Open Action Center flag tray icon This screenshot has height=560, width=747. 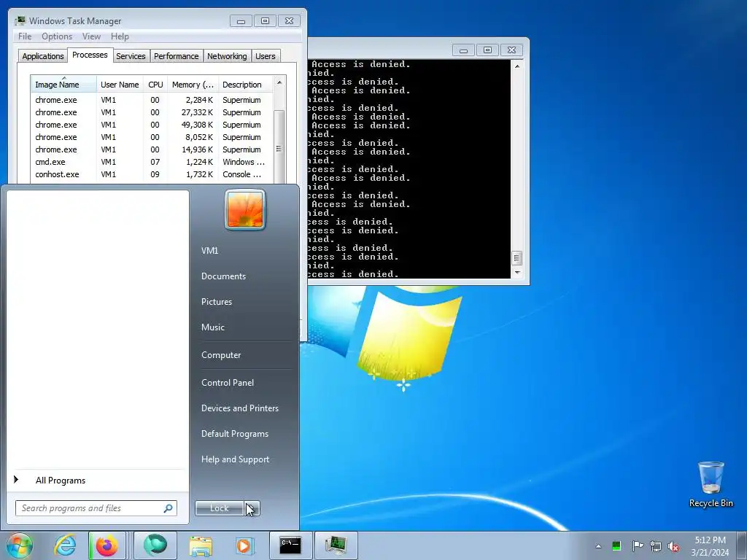point(637,546)
